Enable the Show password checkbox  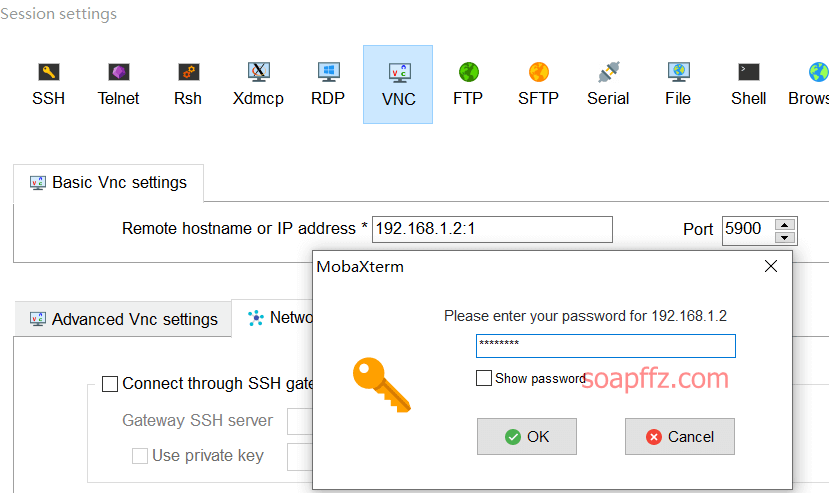(484, 378)
